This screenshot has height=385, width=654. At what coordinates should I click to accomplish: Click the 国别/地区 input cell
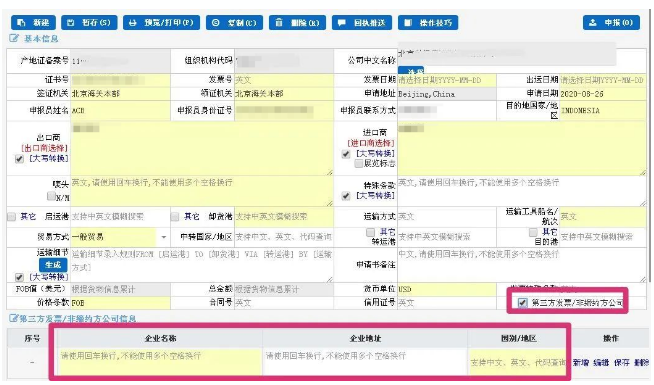point(518,362)
